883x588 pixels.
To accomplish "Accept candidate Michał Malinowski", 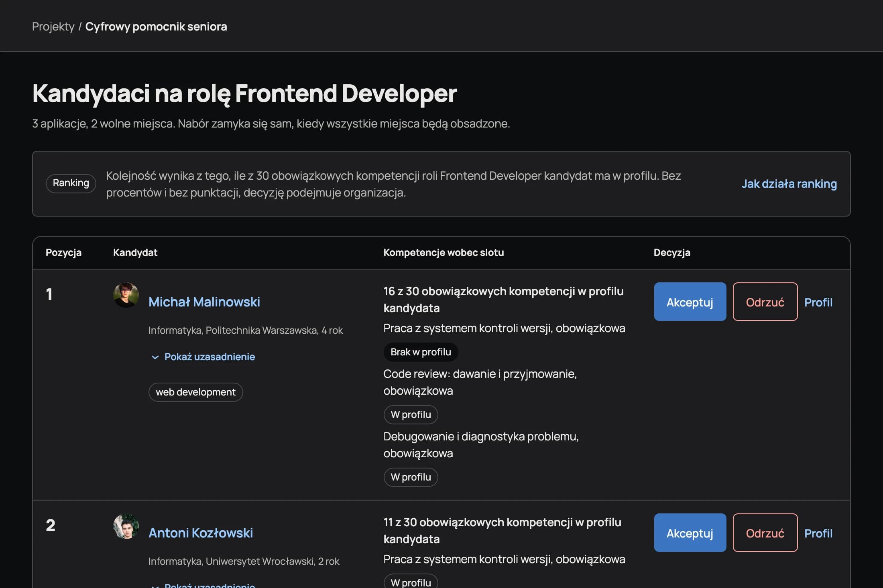I will [x=690, y=302].
